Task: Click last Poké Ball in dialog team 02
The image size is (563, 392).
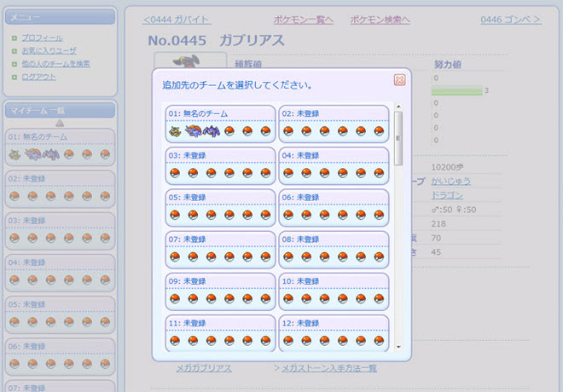Action: tap(379, 131)
